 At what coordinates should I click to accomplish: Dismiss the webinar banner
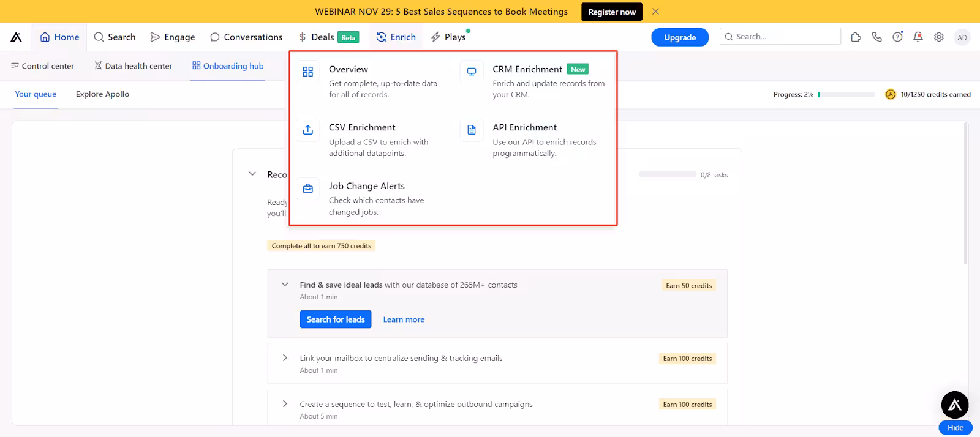click(655, 12)
